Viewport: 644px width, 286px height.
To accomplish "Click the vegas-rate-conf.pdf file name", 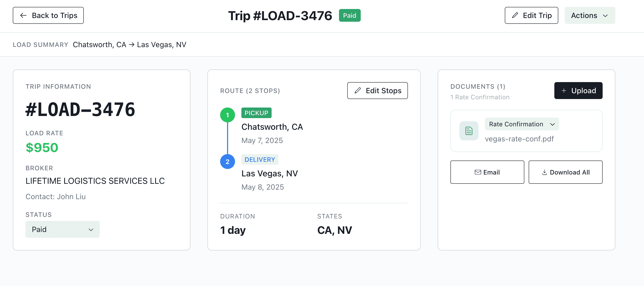I will coord(519,139).
